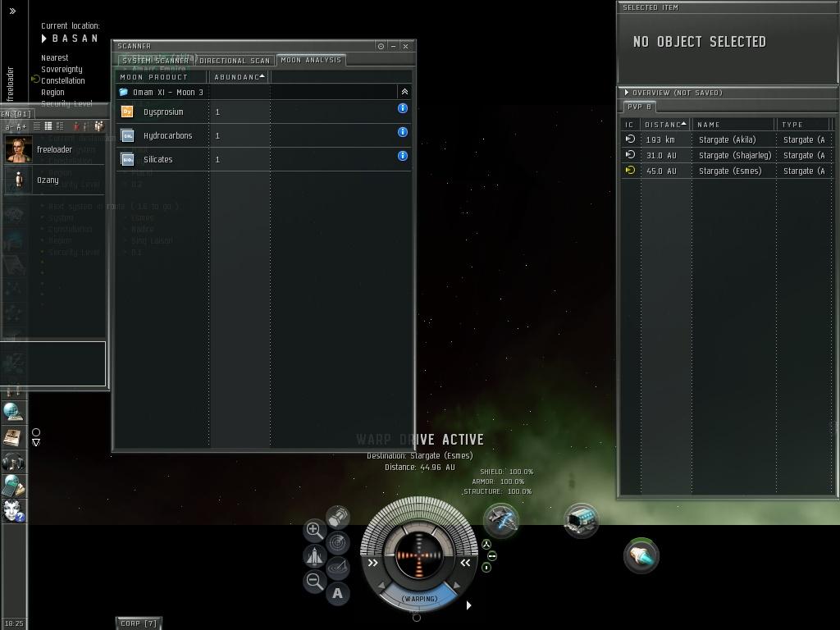Decrease chat font size with a-

click(x=8, y=127)
